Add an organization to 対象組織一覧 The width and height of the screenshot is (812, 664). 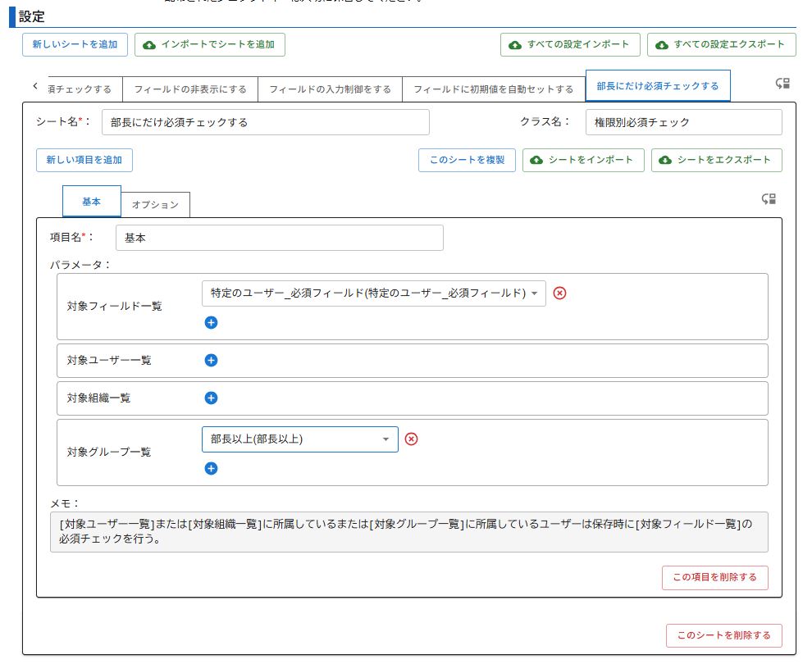click(x=212, y=398)
